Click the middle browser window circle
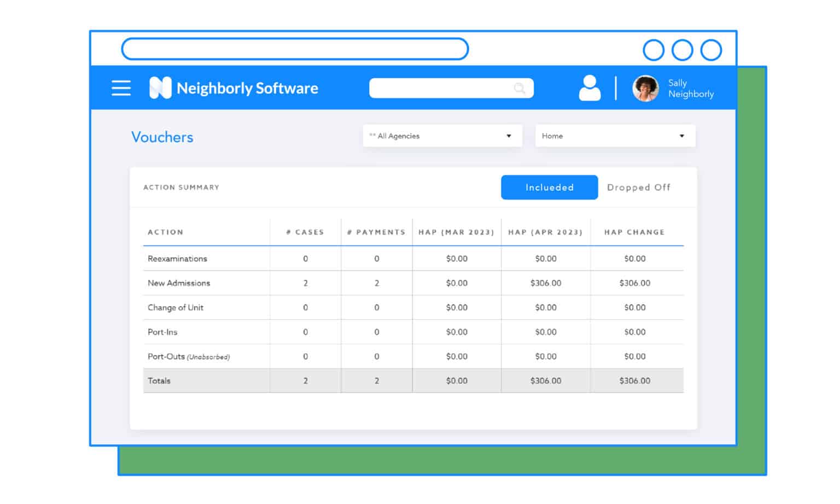The height and width of the screenshot is (504, 840). tap(682, 50)
